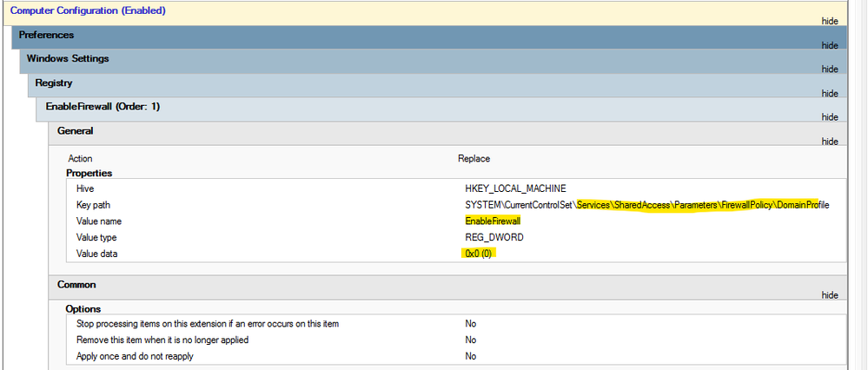Collapse the EnableFirewall (Order: 1) header
868x370 pixels.
[x=441, y=109]
